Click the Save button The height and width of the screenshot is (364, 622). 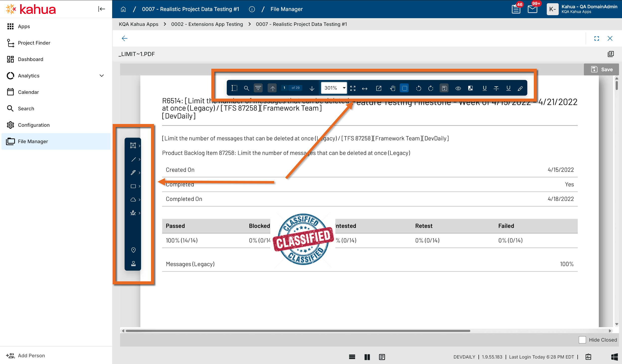(x=602, y=69)
